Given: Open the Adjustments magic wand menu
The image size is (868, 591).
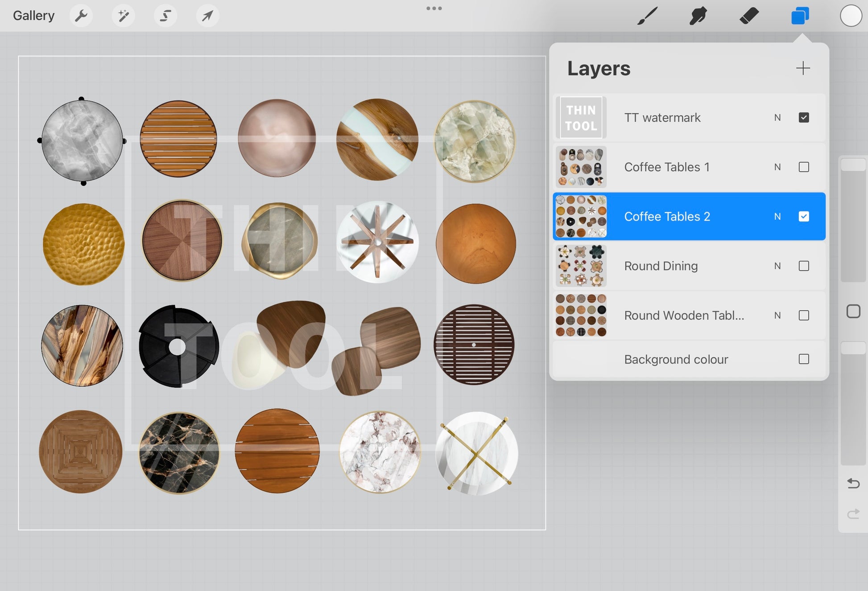Looking at the screenshot, I should click(x=123, y=16).
